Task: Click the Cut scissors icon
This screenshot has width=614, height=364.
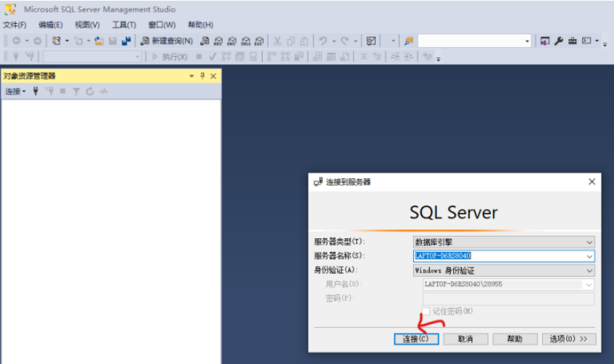Action: pyautogui.click(x=277, y=41)
